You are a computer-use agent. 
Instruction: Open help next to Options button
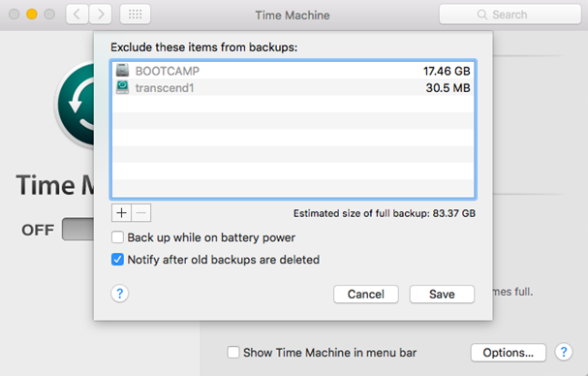(563, 353)
